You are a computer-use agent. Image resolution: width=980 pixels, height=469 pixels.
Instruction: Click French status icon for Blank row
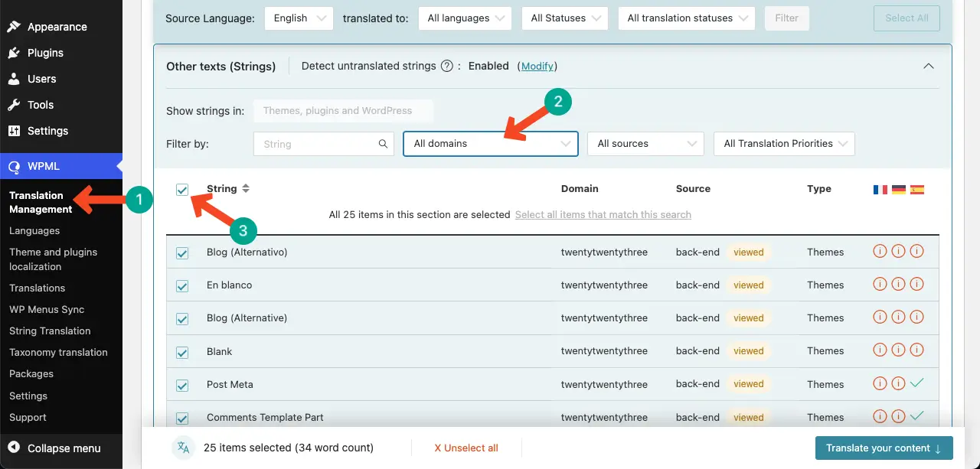[880, 350]
